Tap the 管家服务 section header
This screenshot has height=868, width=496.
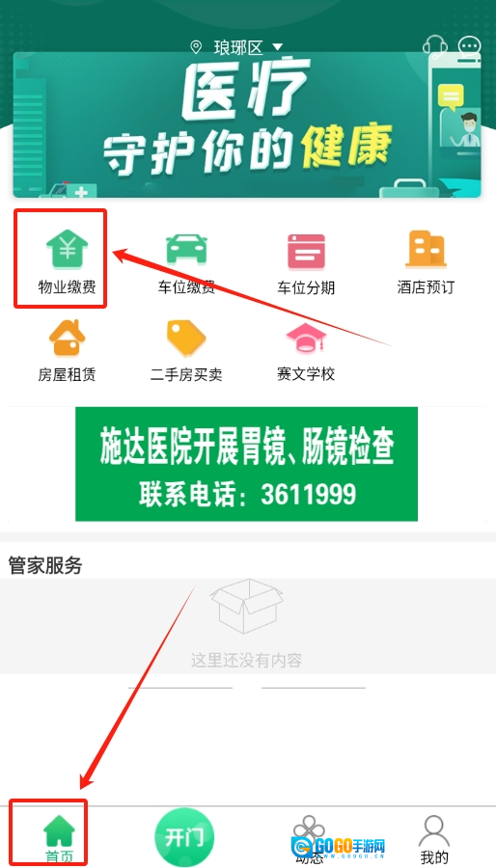[45, 565]
